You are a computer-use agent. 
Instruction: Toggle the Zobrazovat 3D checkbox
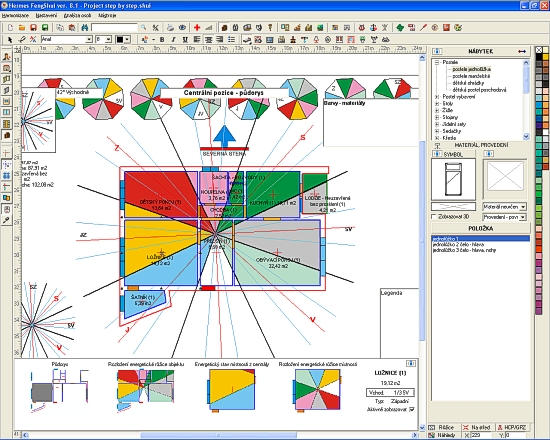point(434,216)
